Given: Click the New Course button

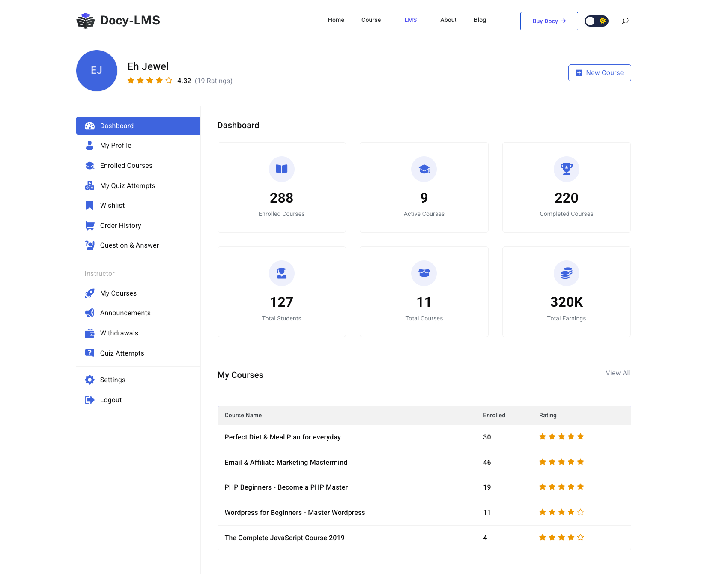Looking at the screenshot, I should (600, 73).
